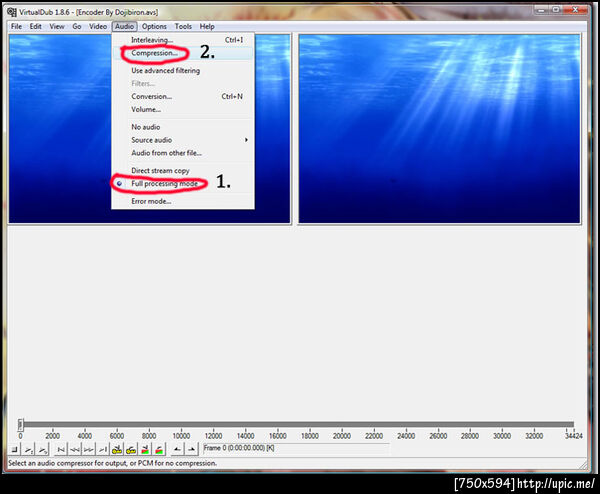Start input playback with the toolbar icon

[29, 449]
